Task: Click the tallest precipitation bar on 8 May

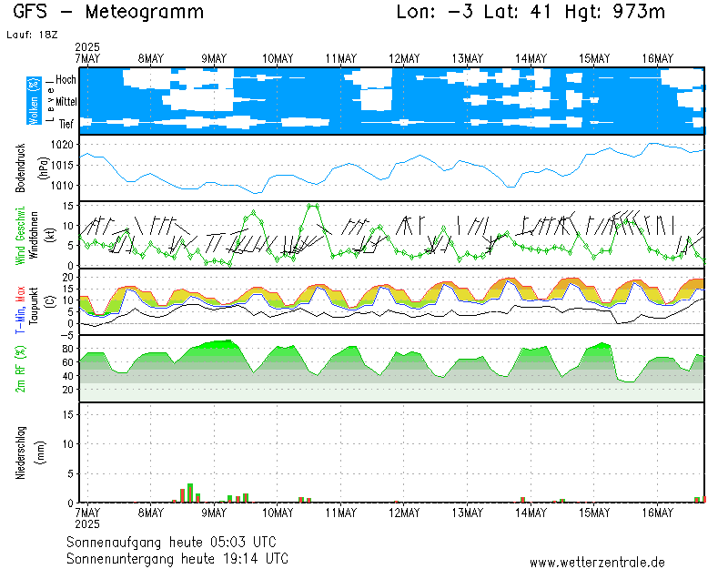Action: point(190,493)
